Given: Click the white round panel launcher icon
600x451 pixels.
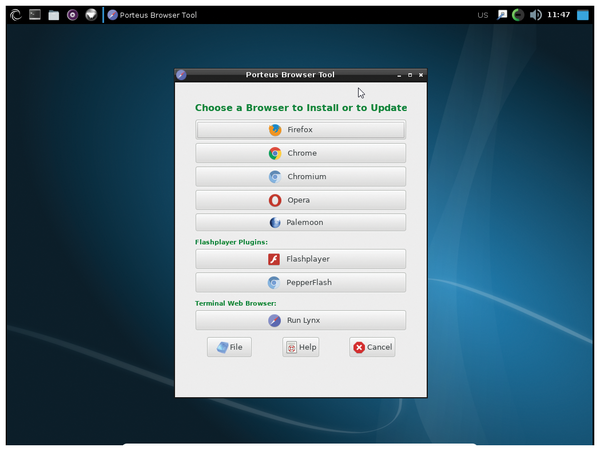Looking at the screenshot, I should (x=91, y=15).
